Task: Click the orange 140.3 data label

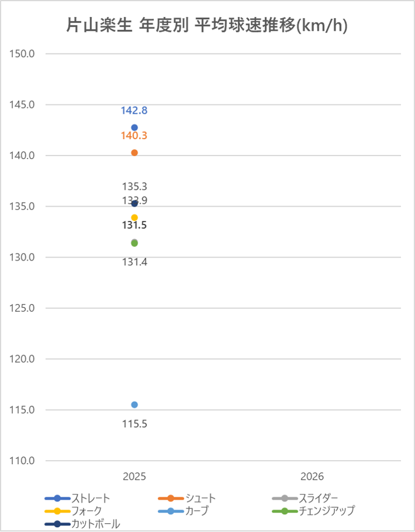Action: [x=134, y=136]
